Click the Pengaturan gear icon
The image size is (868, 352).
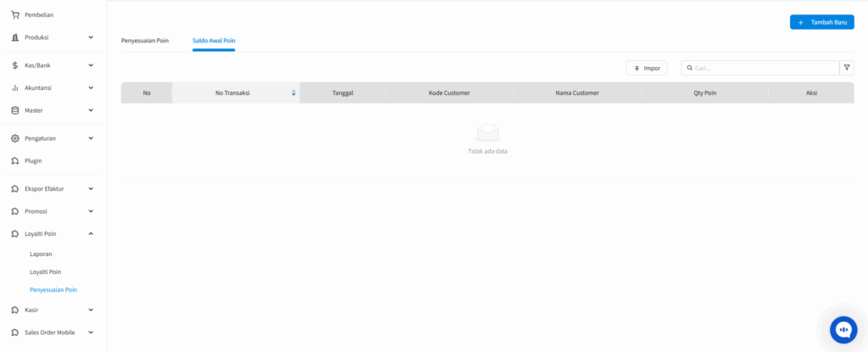point(15,138)
